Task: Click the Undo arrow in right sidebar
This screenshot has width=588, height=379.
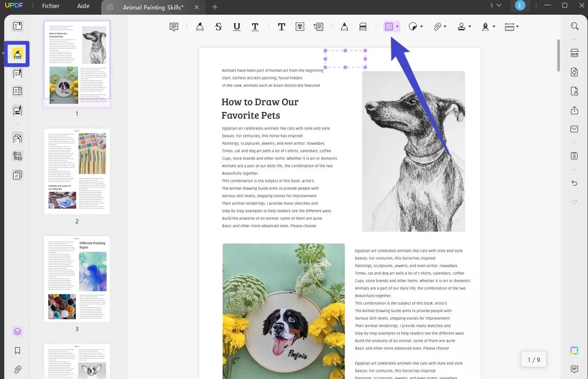Action: click(574, 183)
